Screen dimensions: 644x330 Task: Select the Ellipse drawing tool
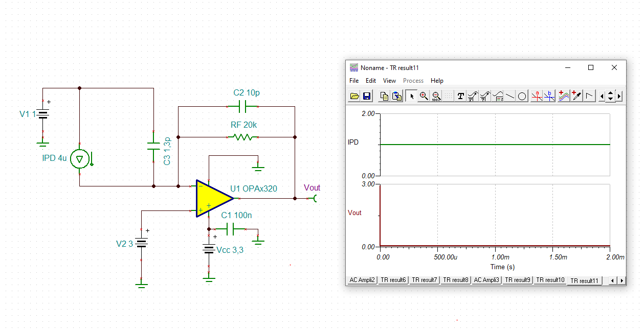coord(522,96)
